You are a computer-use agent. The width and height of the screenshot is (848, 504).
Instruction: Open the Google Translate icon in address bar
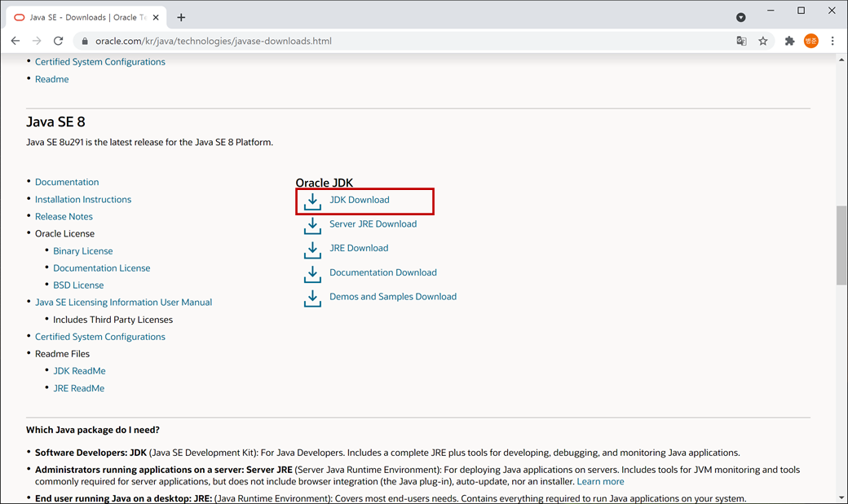click(x=741, y=41)
